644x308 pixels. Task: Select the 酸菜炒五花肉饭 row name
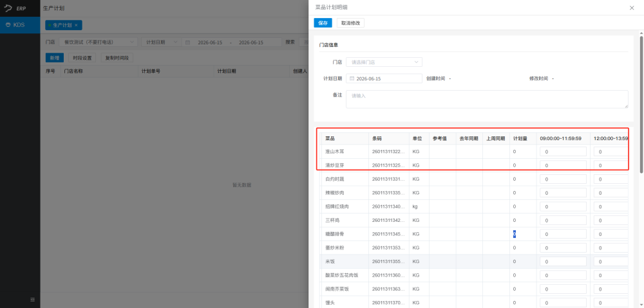342,275
